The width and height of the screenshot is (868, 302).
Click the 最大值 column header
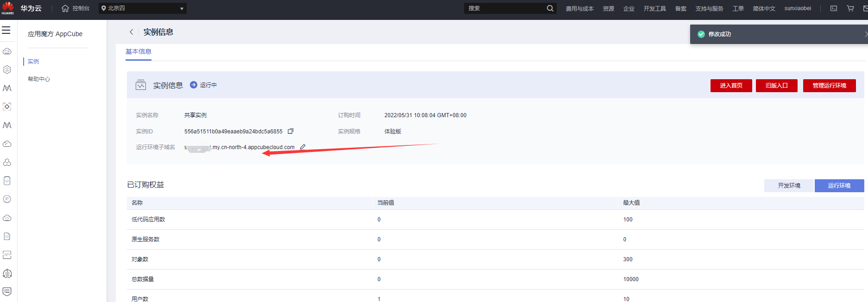[x=631, y=203]
